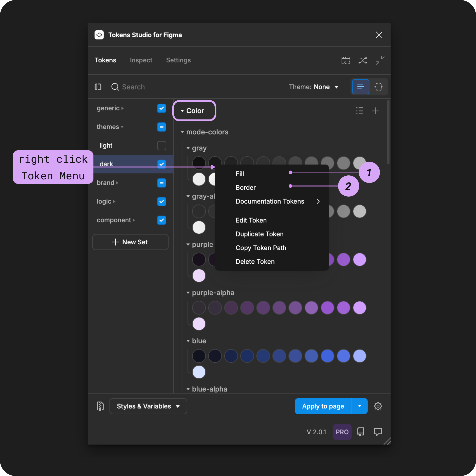Switch to the Tokens tab
Screen dimensions: 476x476
coord(105,60)
